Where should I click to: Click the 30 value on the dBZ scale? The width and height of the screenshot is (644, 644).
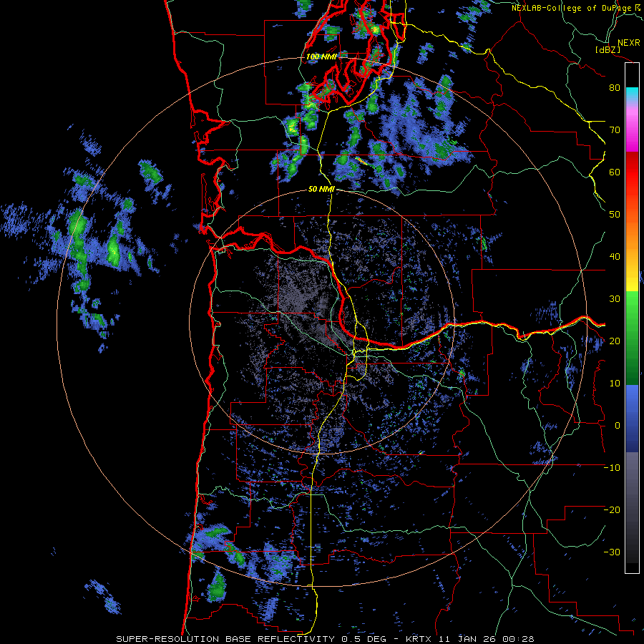point(614,299)
